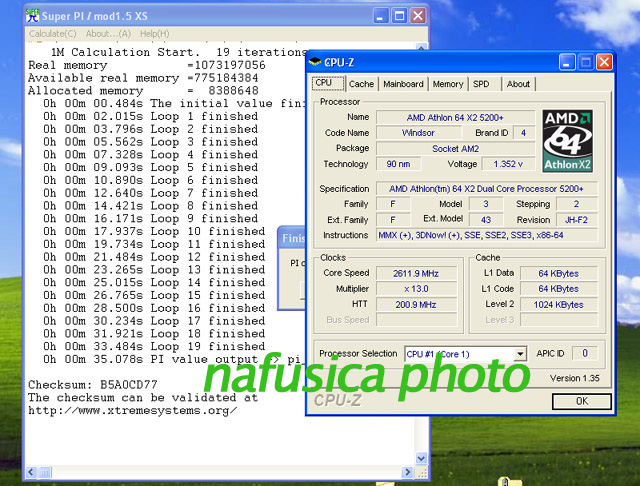Minimize the Super PI window
Image resolution: width=640 pixels, height=486 pixels.
pos(380,16)
